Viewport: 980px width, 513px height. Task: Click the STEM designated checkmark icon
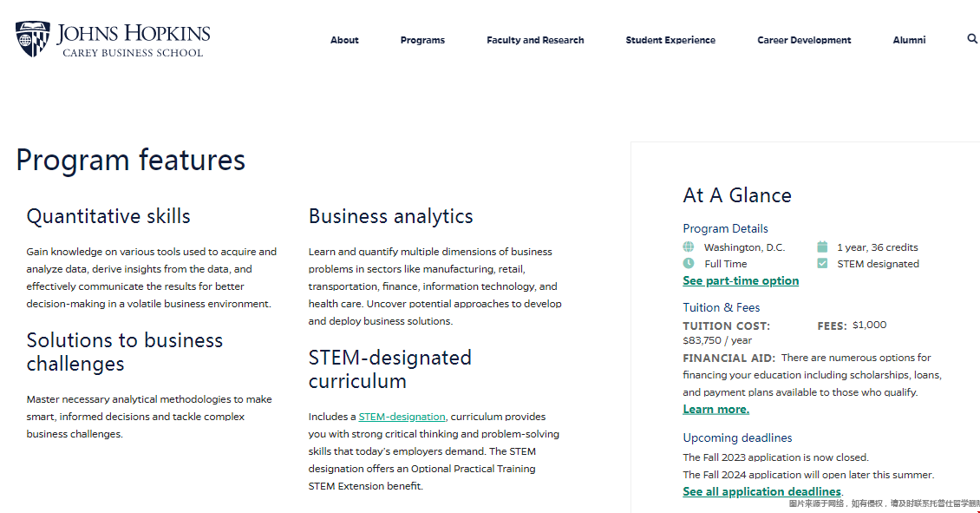coord(822,263)
